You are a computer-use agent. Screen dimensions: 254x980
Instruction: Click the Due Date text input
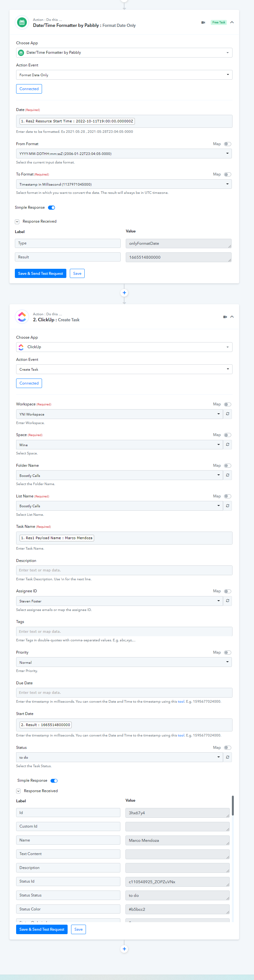pos(124,693)
